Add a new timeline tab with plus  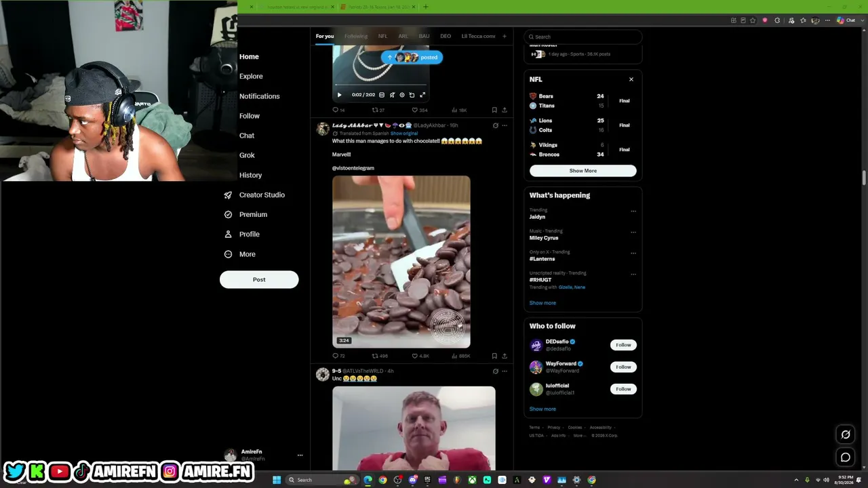pos(505,36)
